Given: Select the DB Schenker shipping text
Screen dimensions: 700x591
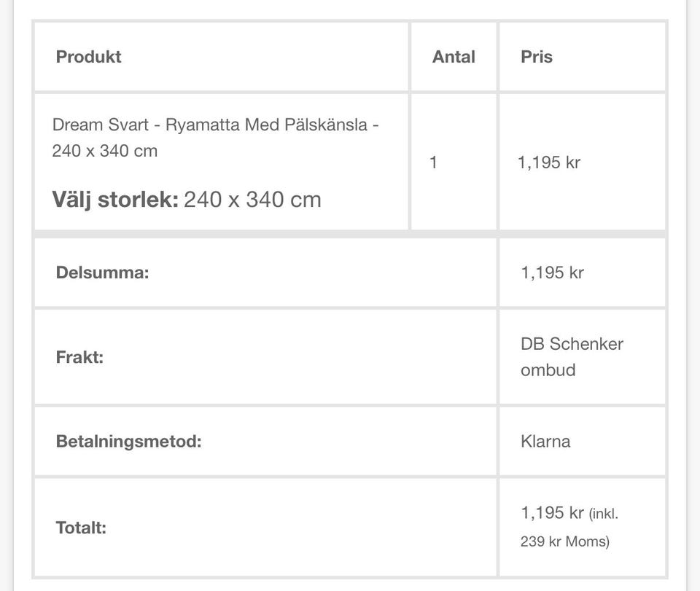Looking at the screenshot, I should (572, 344).
